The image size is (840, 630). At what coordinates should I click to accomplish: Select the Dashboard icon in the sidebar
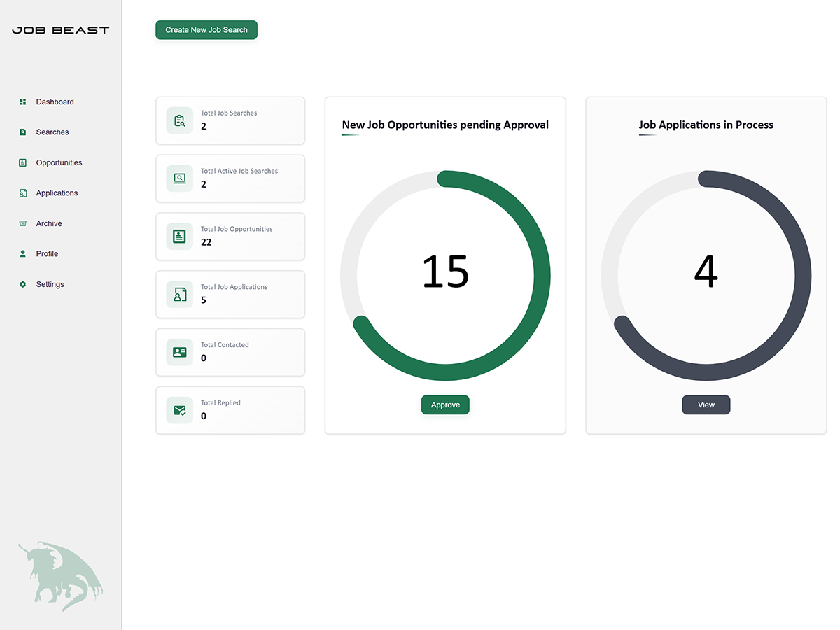(22, 101)
